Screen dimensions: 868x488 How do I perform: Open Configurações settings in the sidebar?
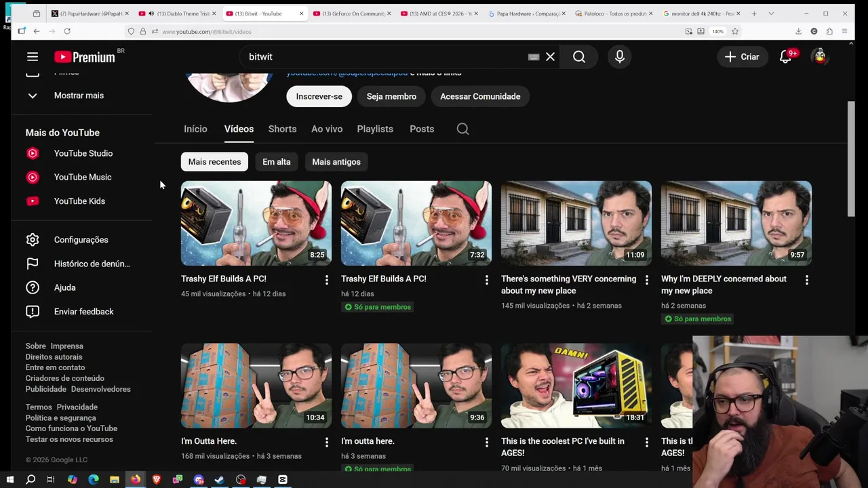pyautogui.click(x=81, y=240)
